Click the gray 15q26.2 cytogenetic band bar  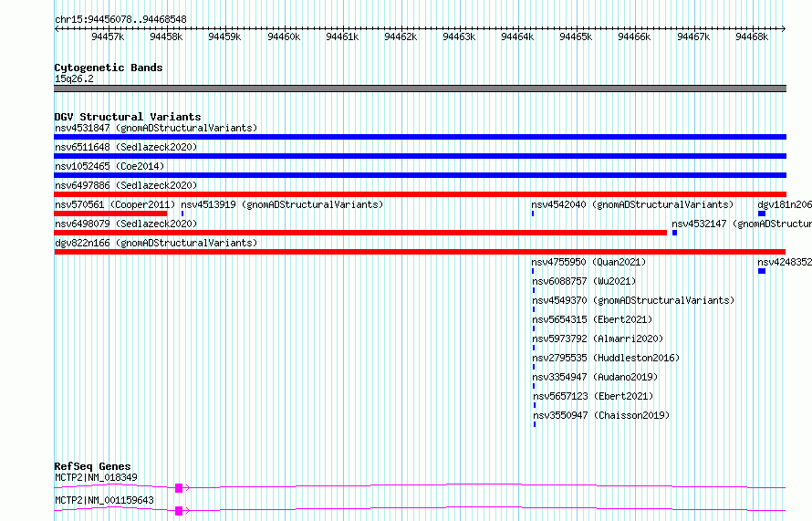point(420,89)
